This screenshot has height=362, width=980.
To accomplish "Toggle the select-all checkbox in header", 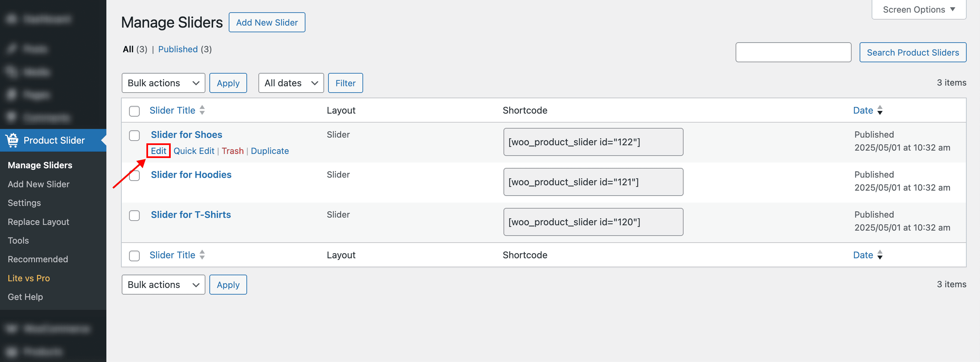I will click(134, 111).
